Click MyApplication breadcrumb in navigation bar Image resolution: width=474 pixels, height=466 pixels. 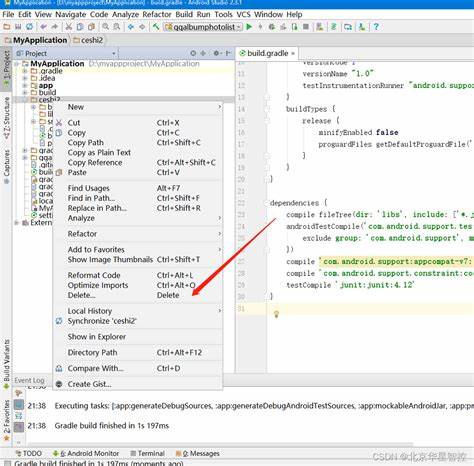click(36, 40)
